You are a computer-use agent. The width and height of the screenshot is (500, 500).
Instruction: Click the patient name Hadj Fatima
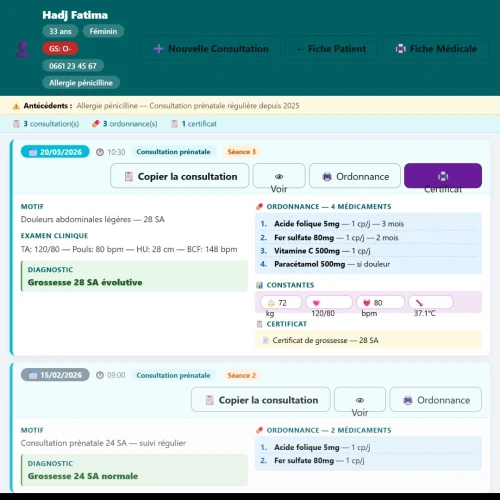pyautogui.click(x=75, y=15)
